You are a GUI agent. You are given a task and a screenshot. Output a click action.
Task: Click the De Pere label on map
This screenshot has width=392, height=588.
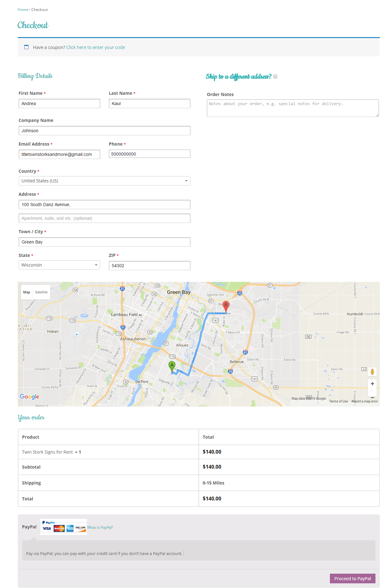coord(142,382)
